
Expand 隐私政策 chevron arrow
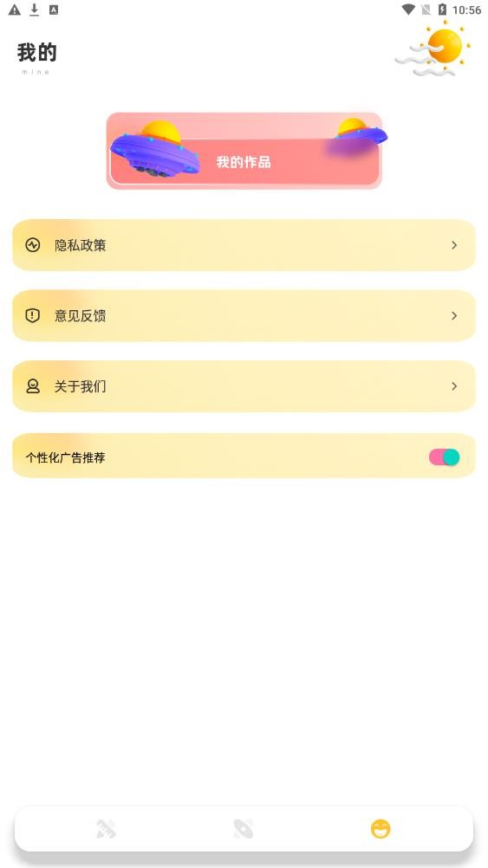click(454, 244)
